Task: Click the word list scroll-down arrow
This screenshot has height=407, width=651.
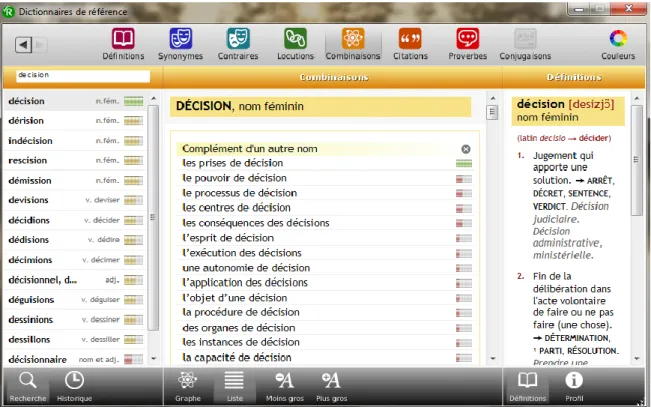Action: (x=154, y=358)
